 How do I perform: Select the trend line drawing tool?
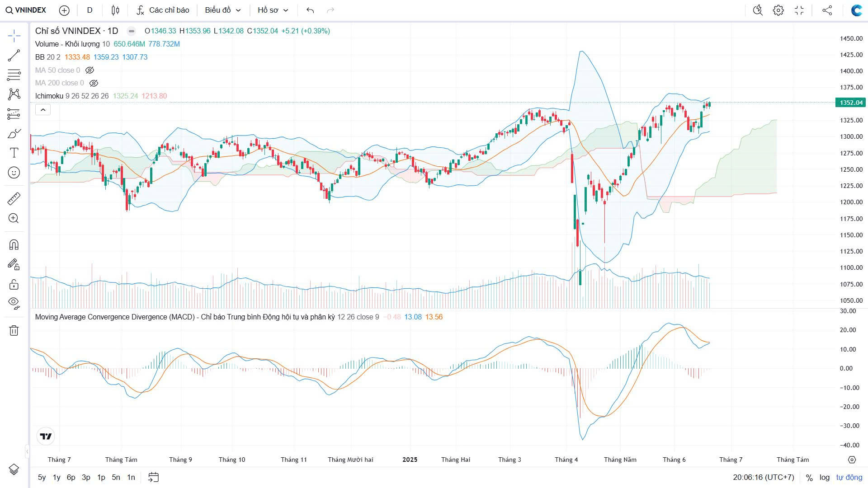click(x=14, y=56)
